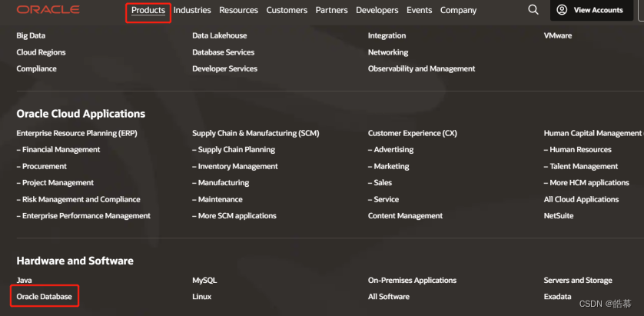Open the Events menu
Image resolution: width=644 pixels, height=316 pixels.
click(420, 10)
